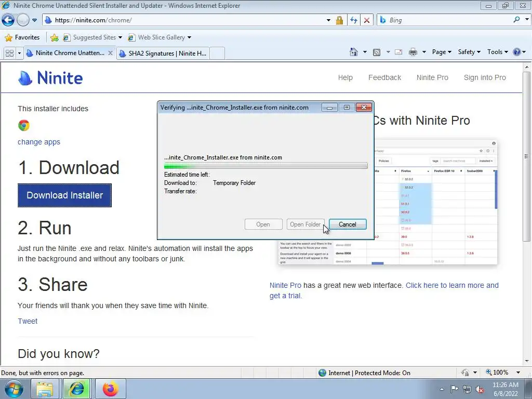Click the IE Back navigation button
Screen dimensions: 532x399
coord(8,20)
